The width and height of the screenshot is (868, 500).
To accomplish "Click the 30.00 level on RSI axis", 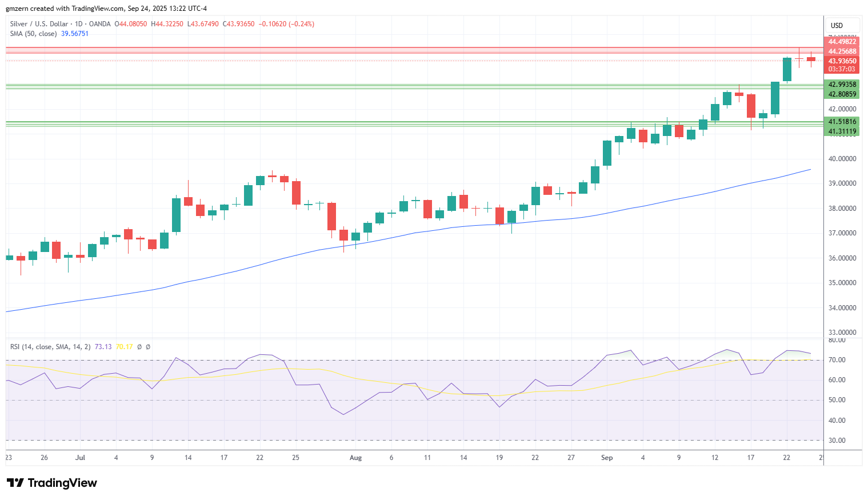I will click(837, 441).
